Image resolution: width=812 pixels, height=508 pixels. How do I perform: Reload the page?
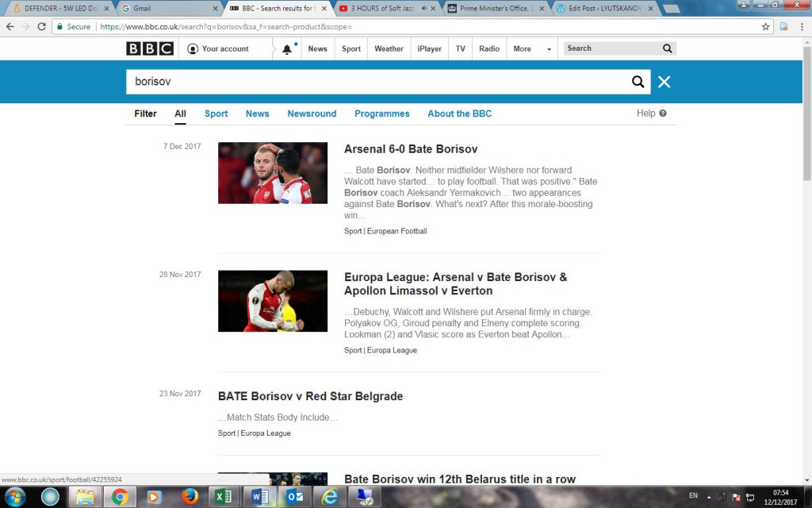[41, 26]
